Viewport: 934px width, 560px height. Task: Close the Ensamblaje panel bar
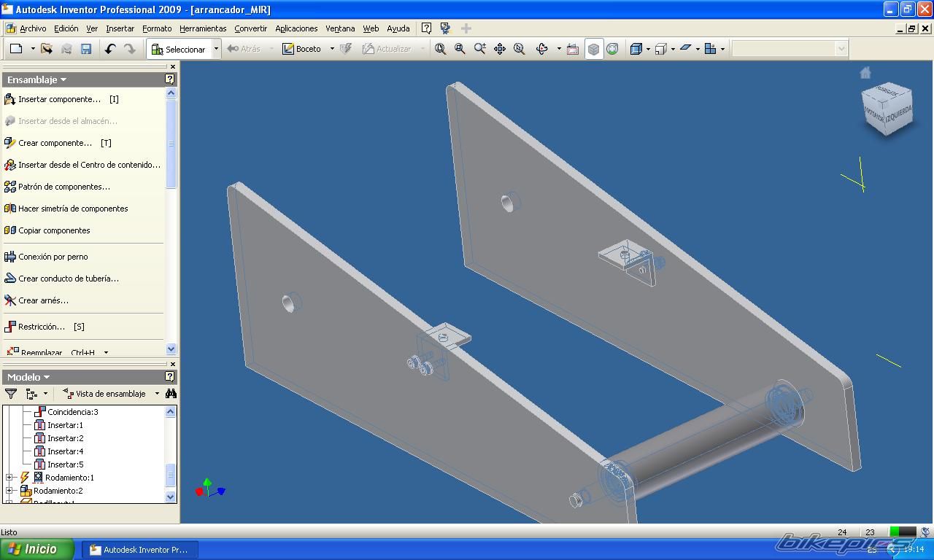click(x=172, y=66)
